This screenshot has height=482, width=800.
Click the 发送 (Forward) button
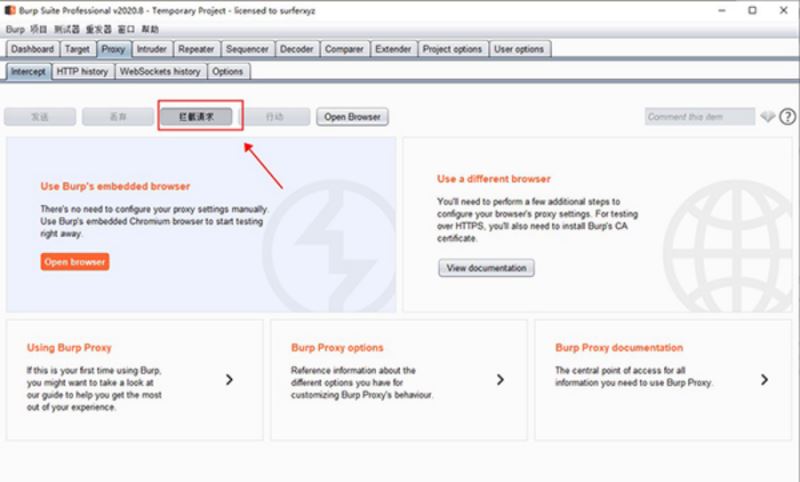click(x=40, y=117)
